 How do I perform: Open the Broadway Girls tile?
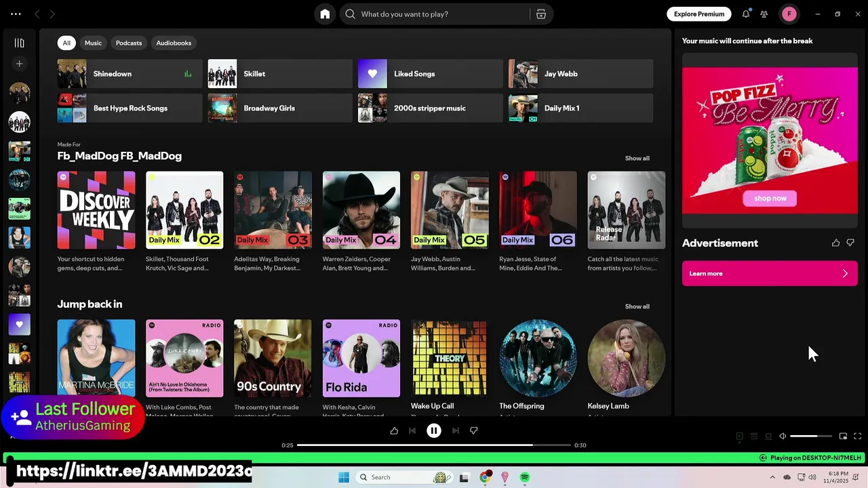[280, 108]
